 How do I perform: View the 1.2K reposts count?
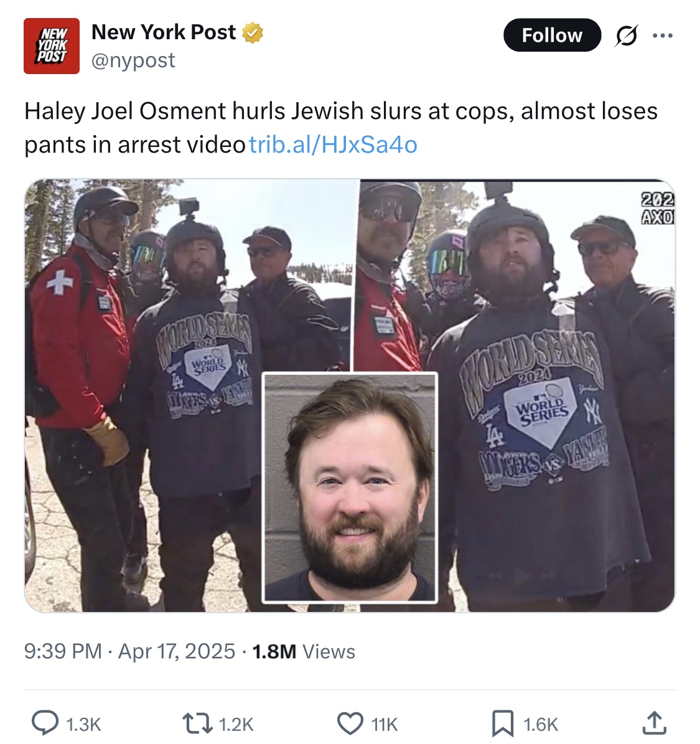tap(236, 725)
